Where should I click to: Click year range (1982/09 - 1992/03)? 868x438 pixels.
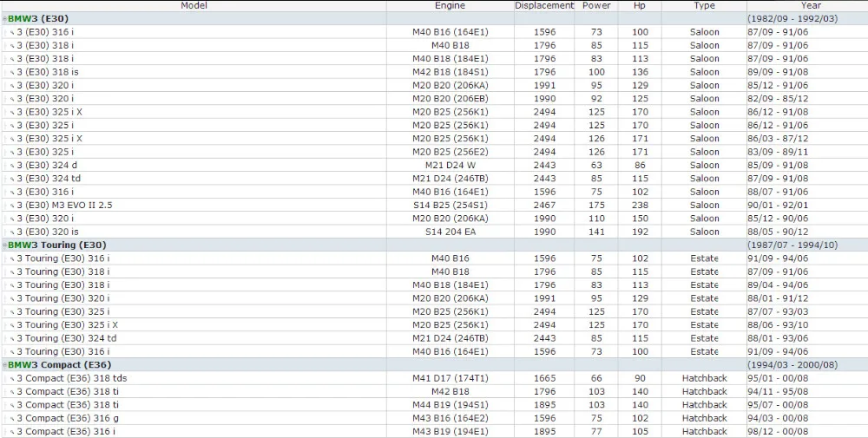pos(792,19)
